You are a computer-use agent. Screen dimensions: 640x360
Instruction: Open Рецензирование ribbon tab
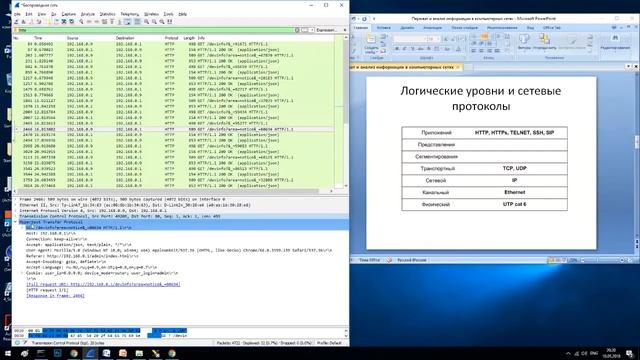click(x=502, y=28)
